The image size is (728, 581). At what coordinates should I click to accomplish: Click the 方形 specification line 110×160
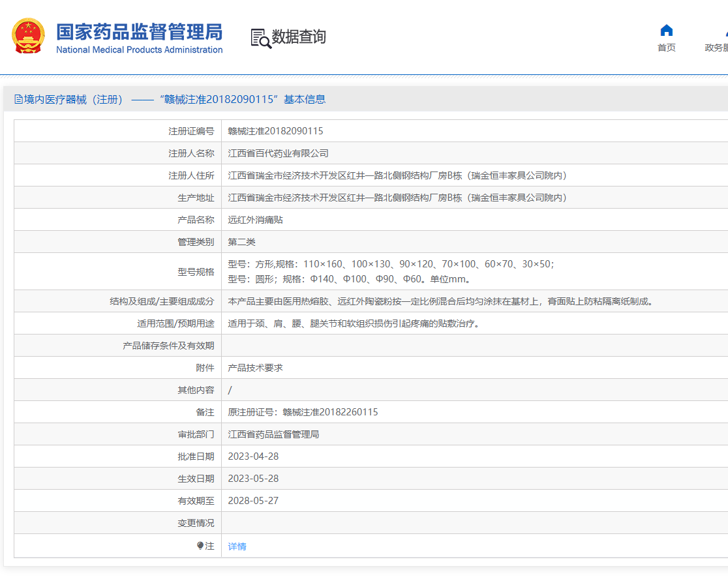click(391, 264)
